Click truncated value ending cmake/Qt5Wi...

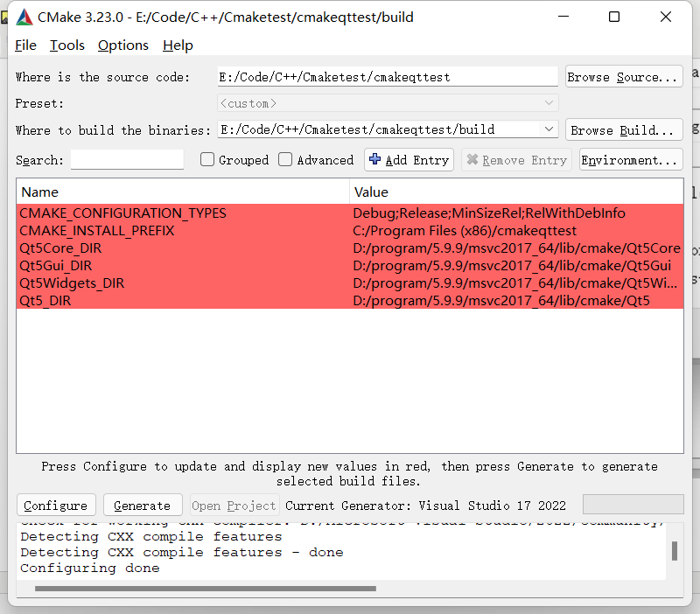[x=514, y=283]
